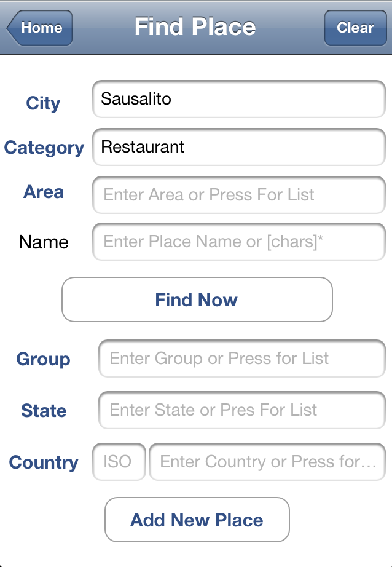Tap the place Name input field
This screenshot has height=567, width=392.
(x=238, y=242)
